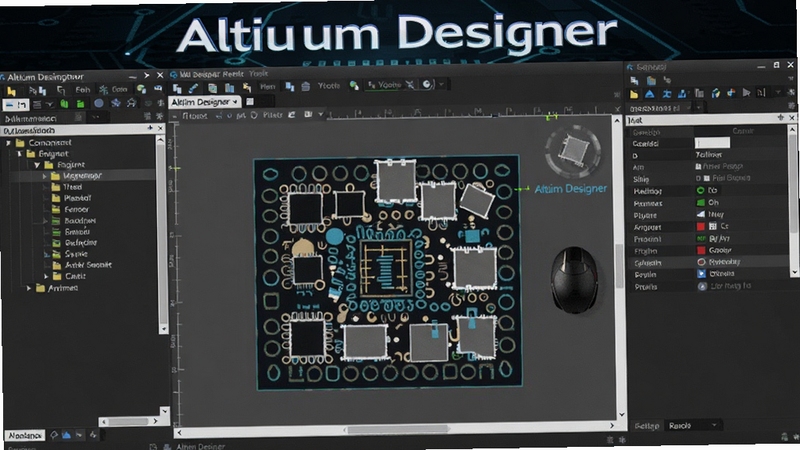Select the bottom-left highlighted panel tab
The image size is (800, 450).
24,436
